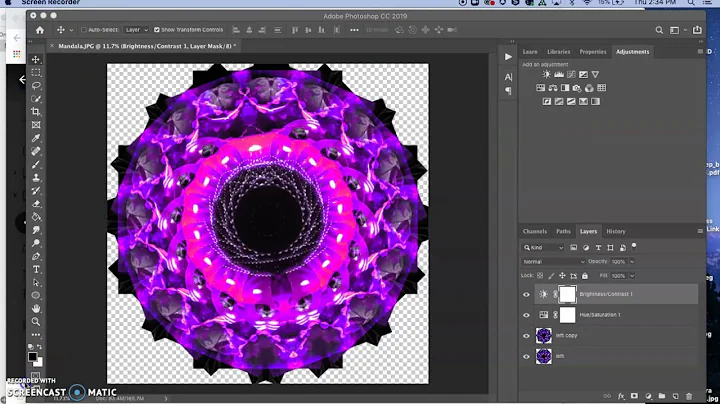Viewport: 720px width, 404px height.
Task: Uncheck Show Transform Controls
Action: click(157, 30)
